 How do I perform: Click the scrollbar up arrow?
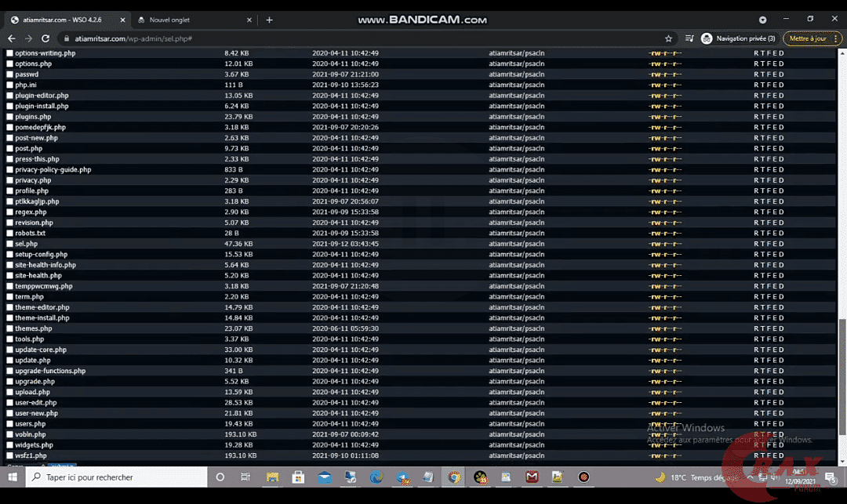[x=842, y=53]
